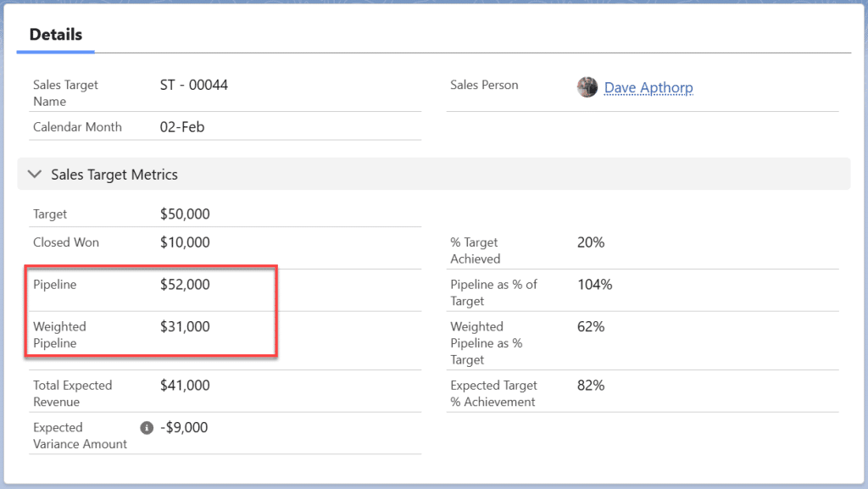Click the Sales Person field label
This screenshot has height=489, width=868.
click(x=483, y=85)
